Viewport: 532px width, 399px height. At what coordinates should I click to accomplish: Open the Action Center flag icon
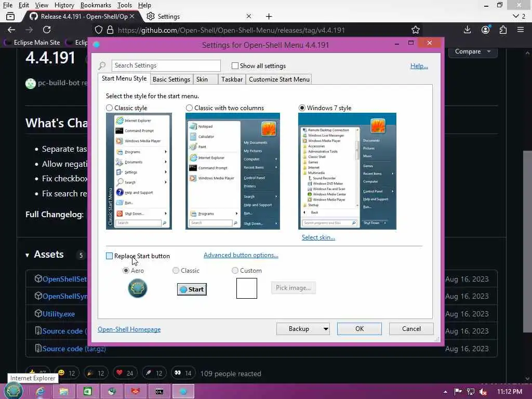pyautogui.click(x=458, y=392)
